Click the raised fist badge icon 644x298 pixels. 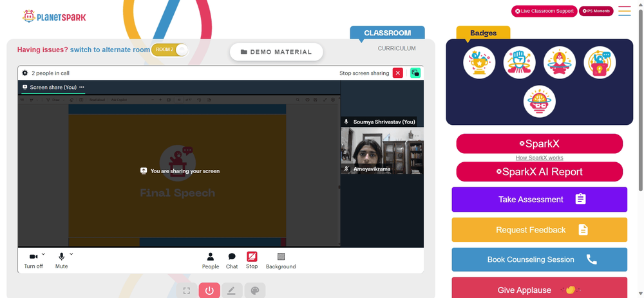(x=519, y=62)
